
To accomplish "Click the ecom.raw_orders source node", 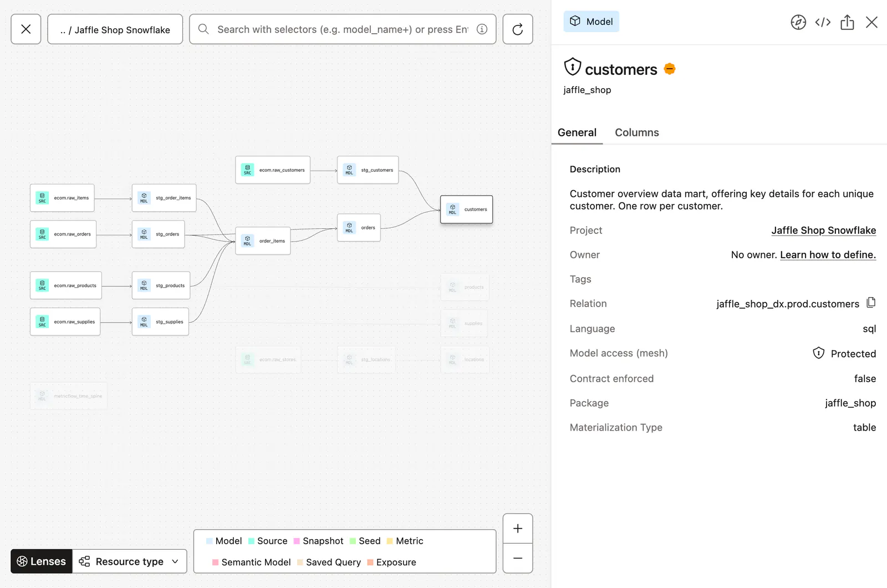I will (63, 234).
